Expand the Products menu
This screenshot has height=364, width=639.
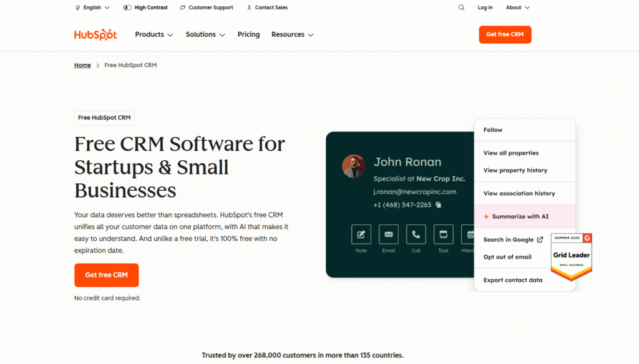[154, 34]
